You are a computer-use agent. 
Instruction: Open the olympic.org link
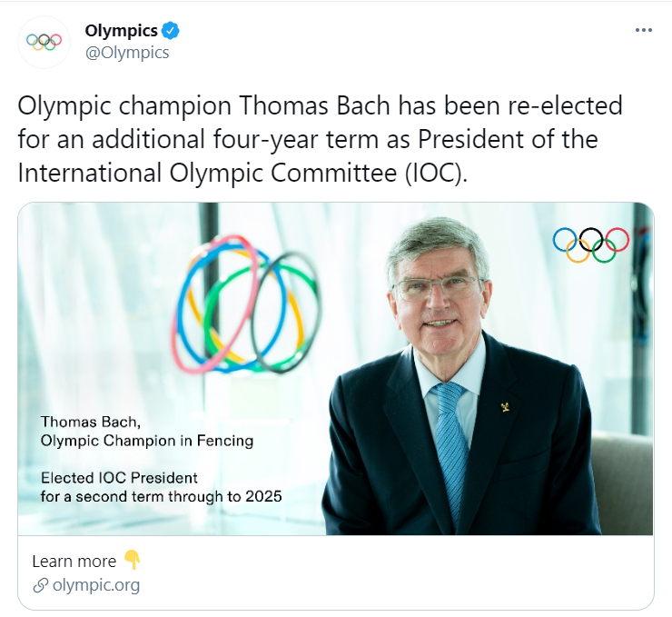(96, 585)
